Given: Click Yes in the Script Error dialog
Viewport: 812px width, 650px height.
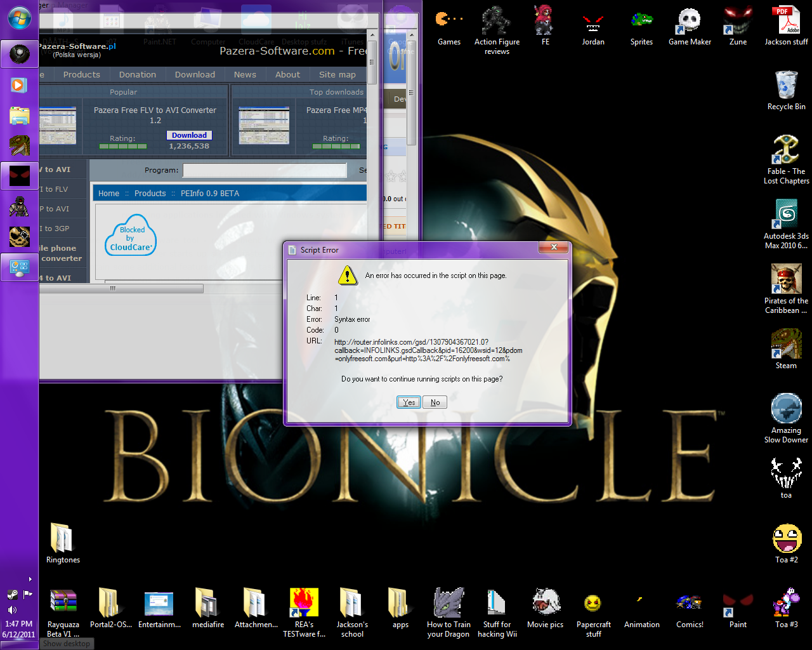Looking at the screenshot, I should click(409, 402).
